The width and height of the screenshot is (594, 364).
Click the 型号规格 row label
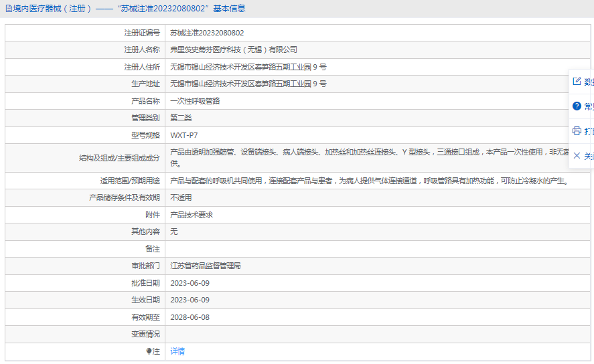(x=145, y=135)
